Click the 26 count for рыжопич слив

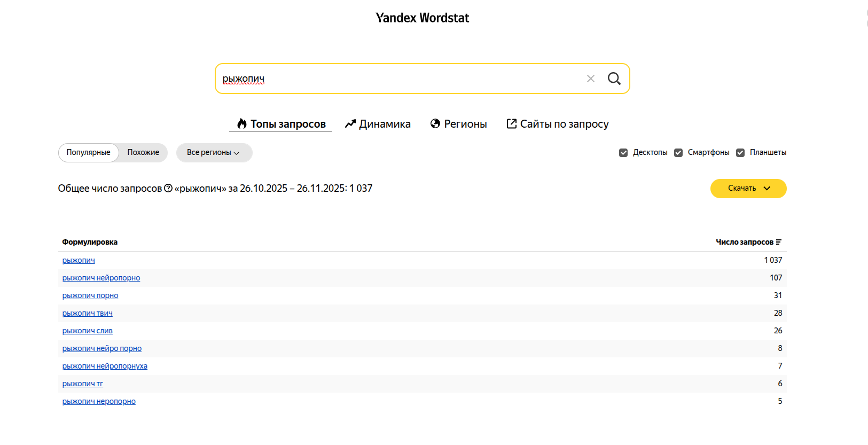[x=778, y=331]
